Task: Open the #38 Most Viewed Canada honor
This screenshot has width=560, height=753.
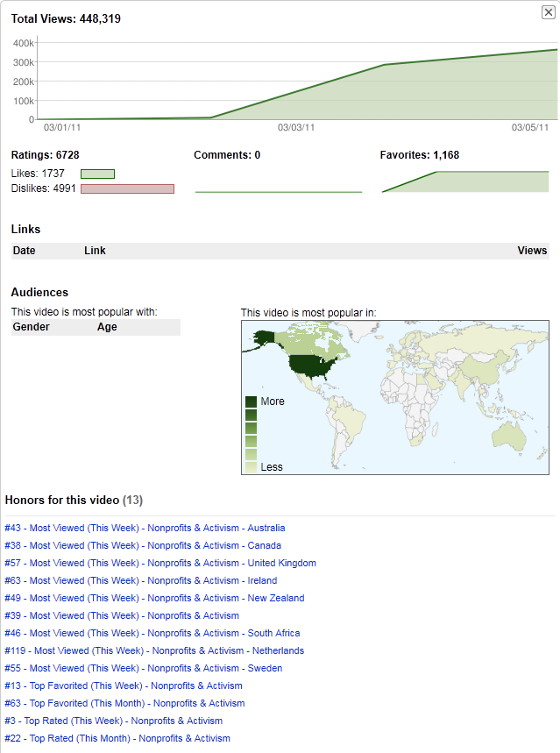Action: pyautogui.click(x=143, y=545)
